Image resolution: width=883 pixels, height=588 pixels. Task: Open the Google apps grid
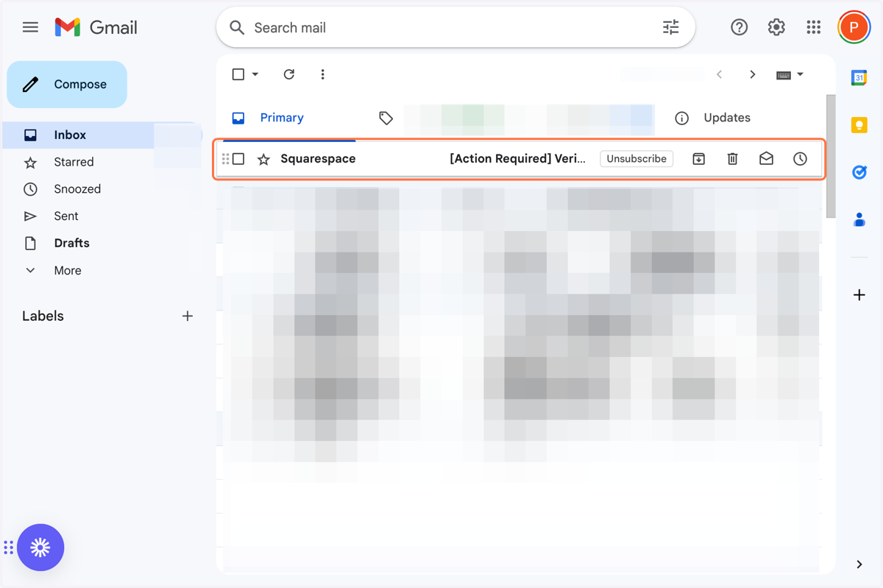[813, 28]
